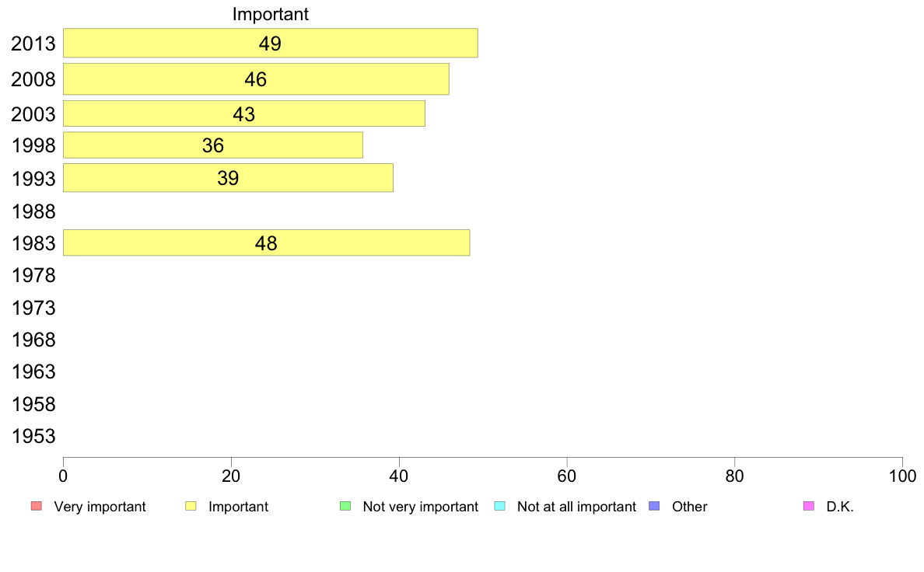Select the 1983 bar showing 48

coord(266,242)
